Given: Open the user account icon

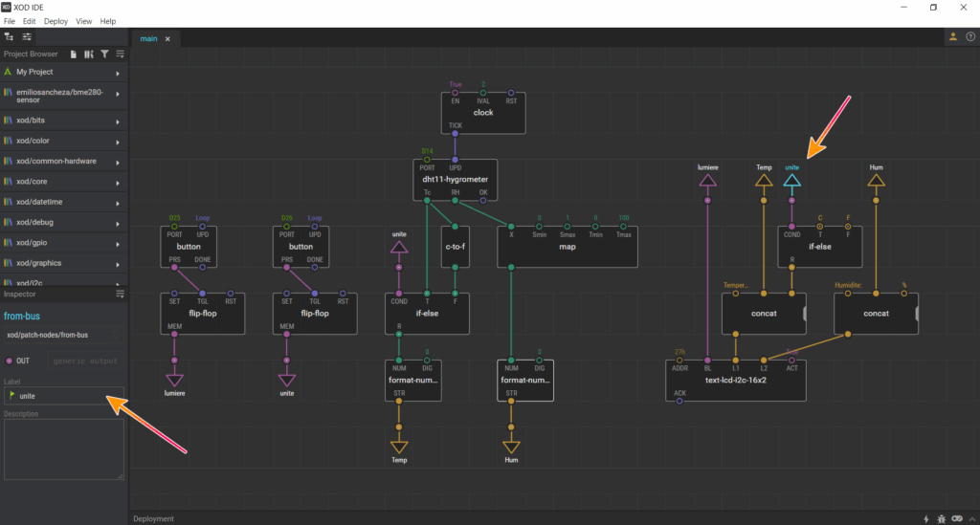Looking at the screenshot, I should [x=953, y=37].
